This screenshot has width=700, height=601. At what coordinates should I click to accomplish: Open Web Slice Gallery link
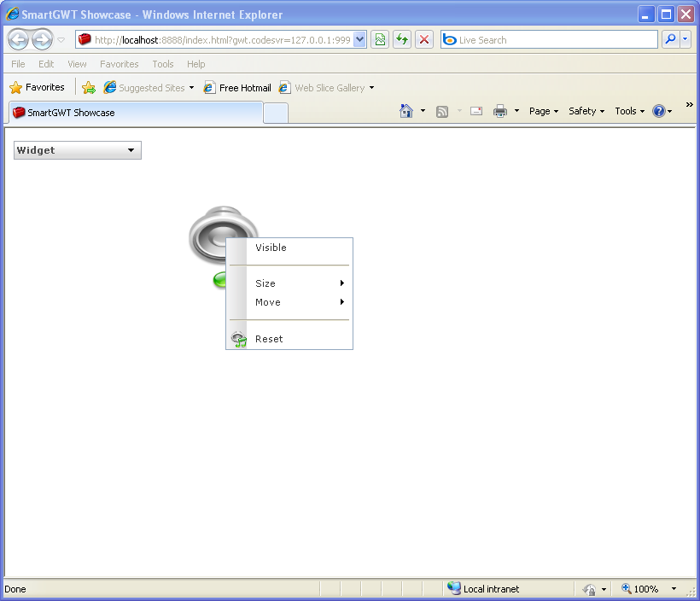tap(326, 88)
